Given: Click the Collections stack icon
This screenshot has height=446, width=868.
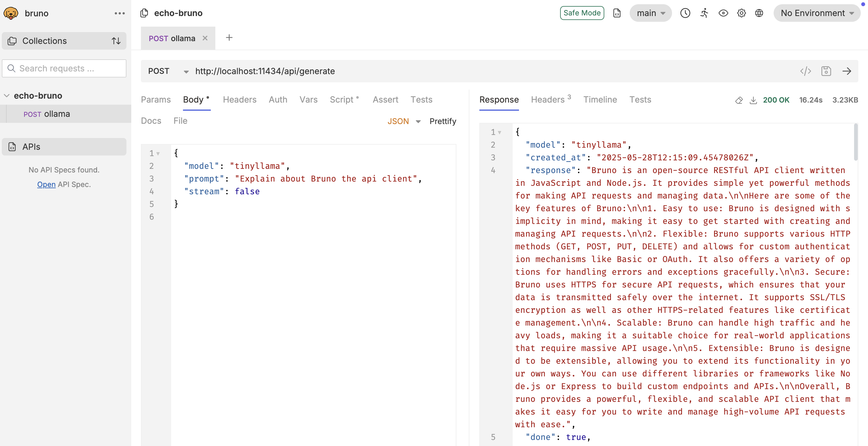Looking at the screenshot, I should point(12,41).
